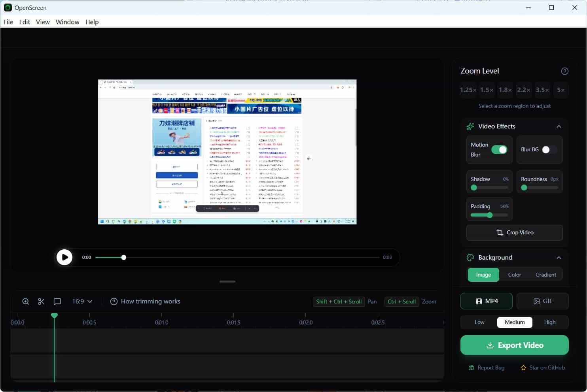Image resolution: width=587 pixels, height=392 pixels.
Task: Adjust the Padding slider
Action: [x=489, y=215]
